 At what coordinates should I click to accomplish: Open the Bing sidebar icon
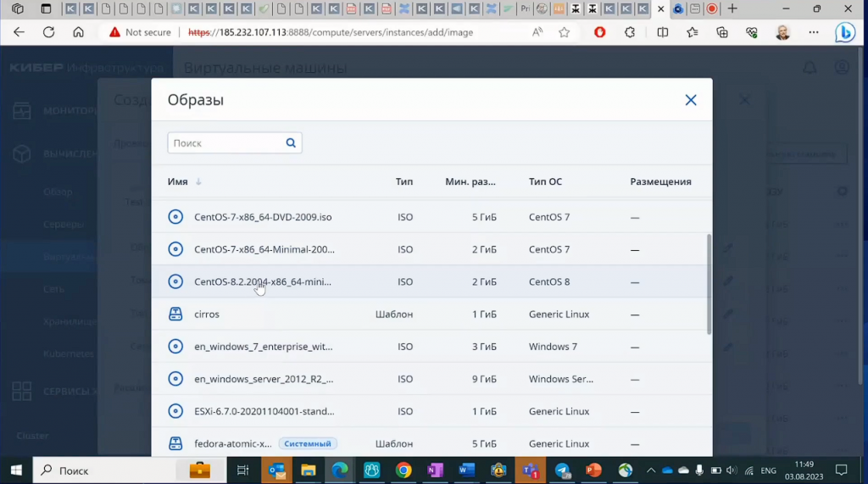point(845,33)
